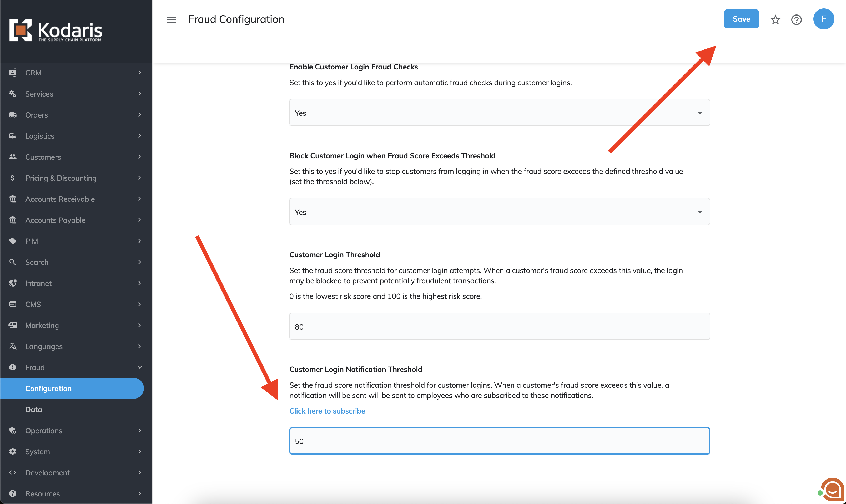The image size is (846, 504).
Task: Open the help question mark icon
Action: click(796, 20)
